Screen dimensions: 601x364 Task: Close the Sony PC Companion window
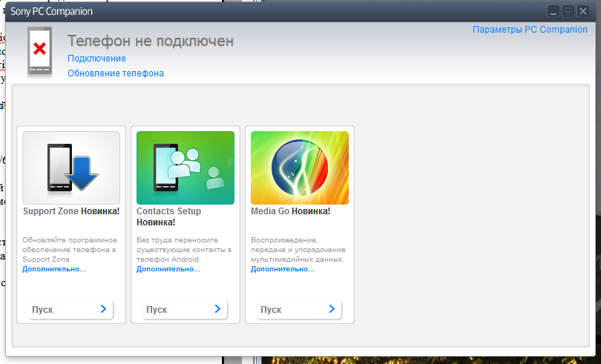(583, 12)
